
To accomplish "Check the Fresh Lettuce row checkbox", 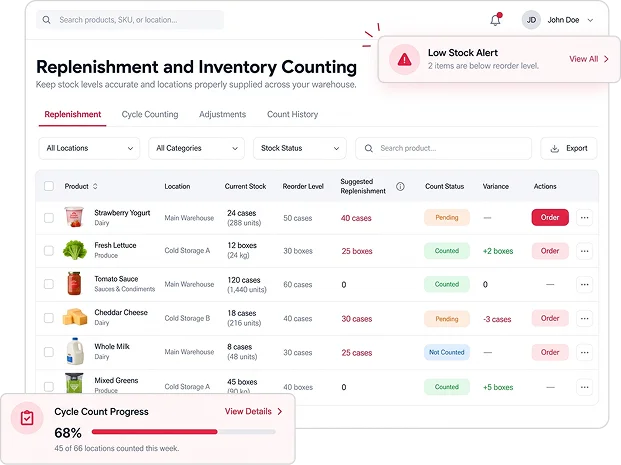I will [49, 251].
